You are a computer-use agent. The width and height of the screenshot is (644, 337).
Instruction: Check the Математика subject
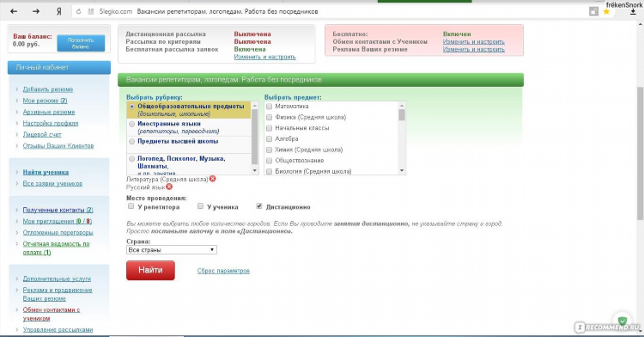click(x=270, y=106)
